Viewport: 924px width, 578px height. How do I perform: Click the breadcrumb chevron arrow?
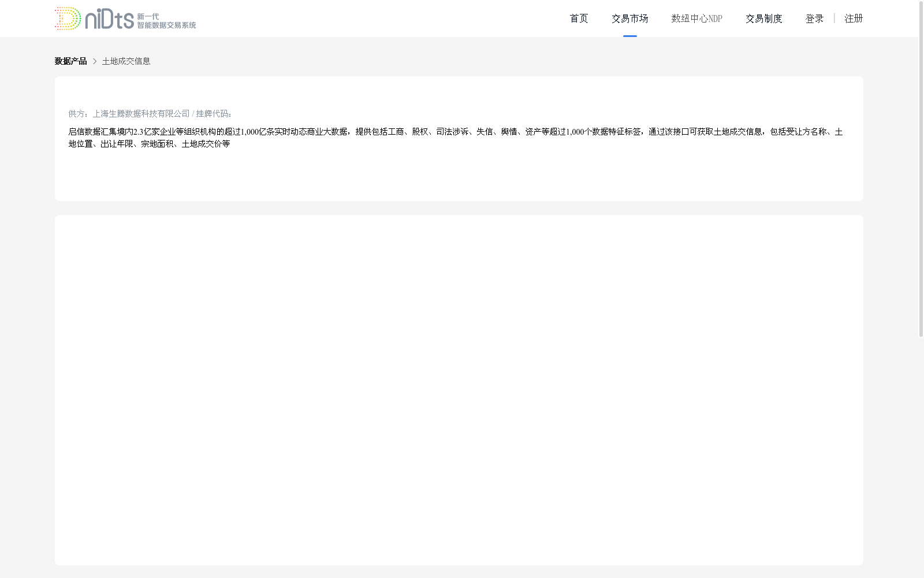pyautogui.click(x=95, y=61)
